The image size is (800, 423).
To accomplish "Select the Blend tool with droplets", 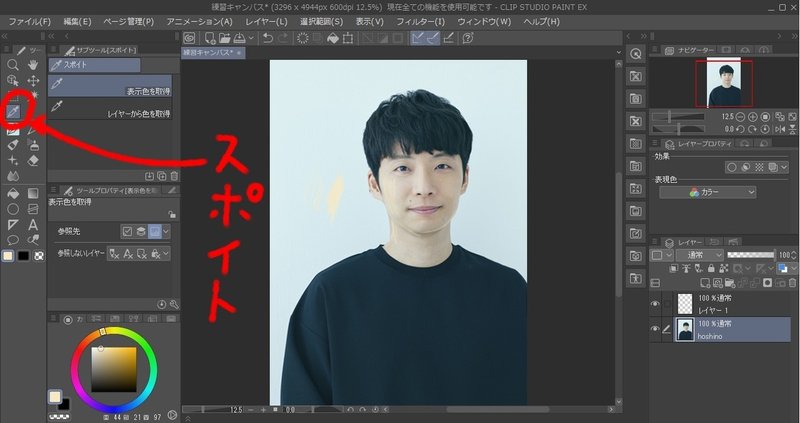I will [13, 176].
